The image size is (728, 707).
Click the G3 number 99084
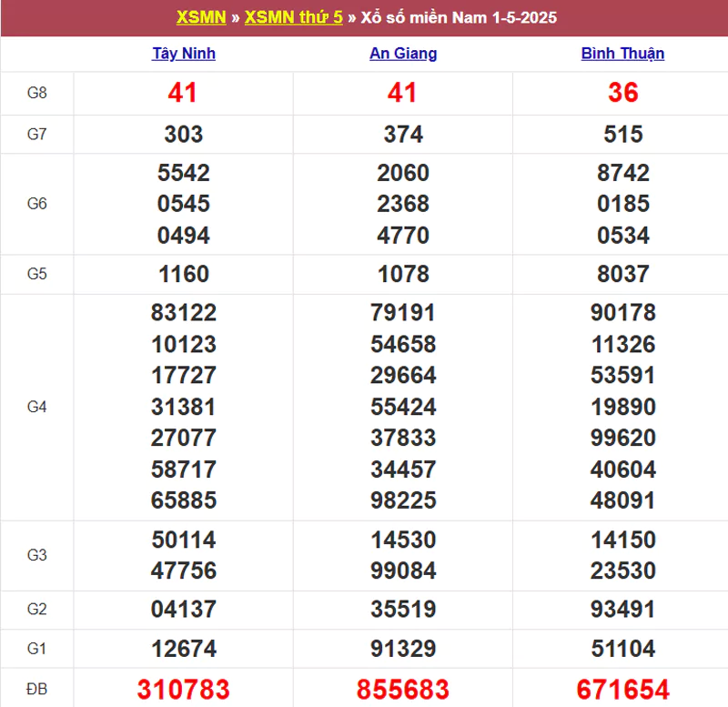(x=403, y=571)
